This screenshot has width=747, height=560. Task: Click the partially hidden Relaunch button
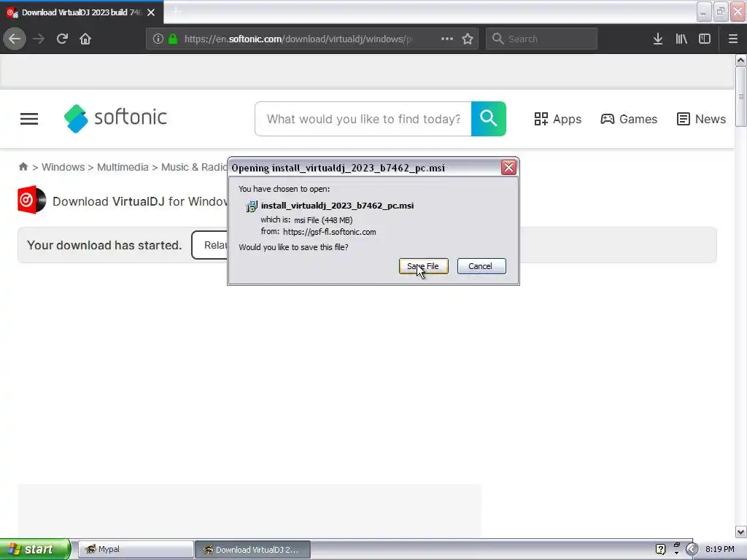(209, 245)
